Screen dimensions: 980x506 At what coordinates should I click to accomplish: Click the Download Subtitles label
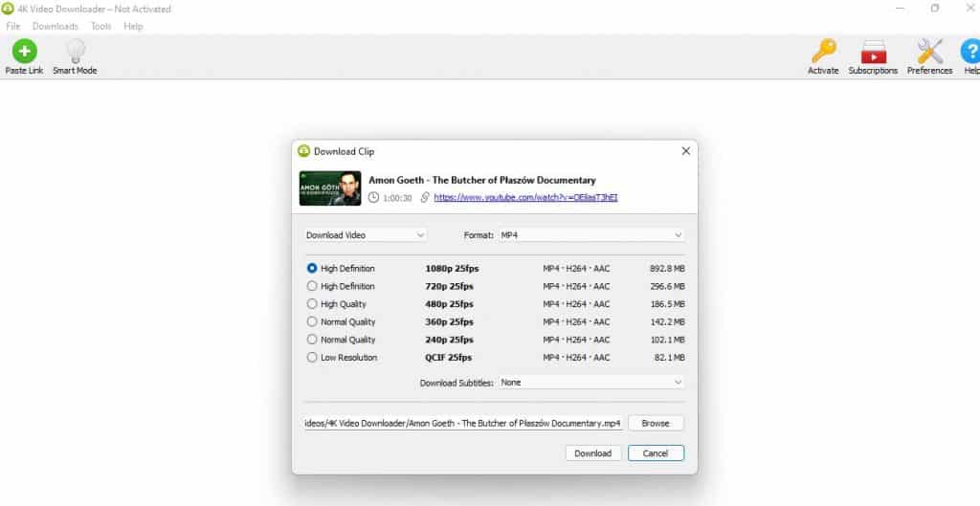click(457, 383)
